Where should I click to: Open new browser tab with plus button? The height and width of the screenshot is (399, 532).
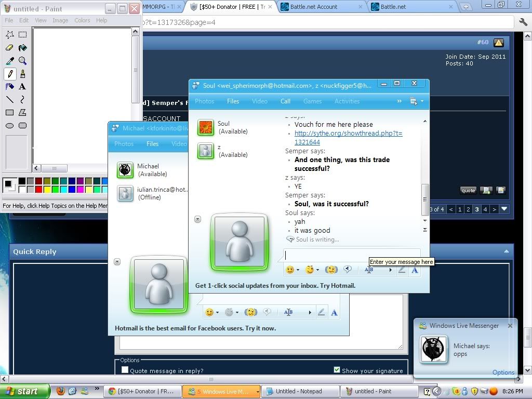(466, 7)
